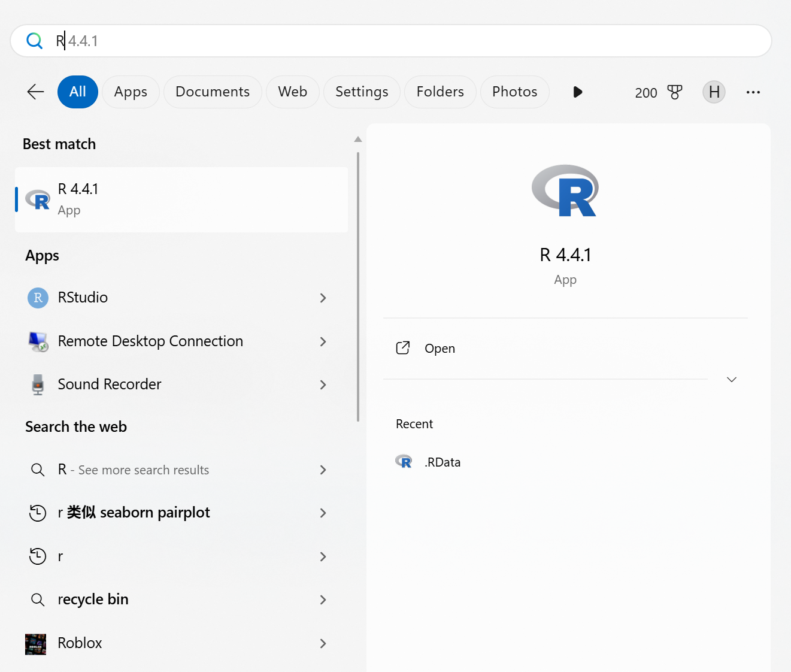
Task: Click the large R logo in preview pane
Action: pyautogui.click(x=565, y=190)
